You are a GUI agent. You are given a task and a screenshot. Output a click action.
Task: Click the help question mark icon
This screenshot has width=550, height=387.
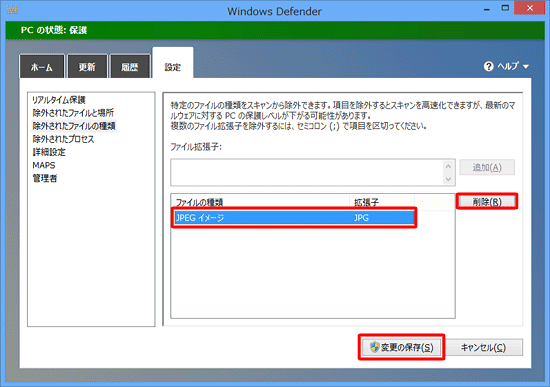coord(488,66)
